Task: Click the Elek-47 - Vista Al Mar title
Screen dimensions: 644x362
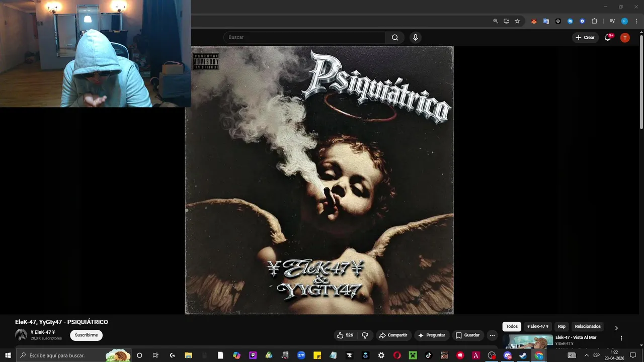Action: point(576,337)
